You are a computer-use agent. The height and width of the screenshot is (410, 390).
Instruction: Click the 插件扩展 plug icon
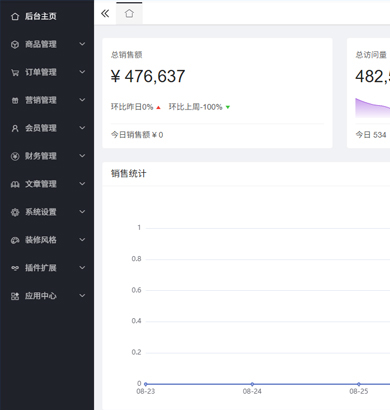[x=15, y=268]
